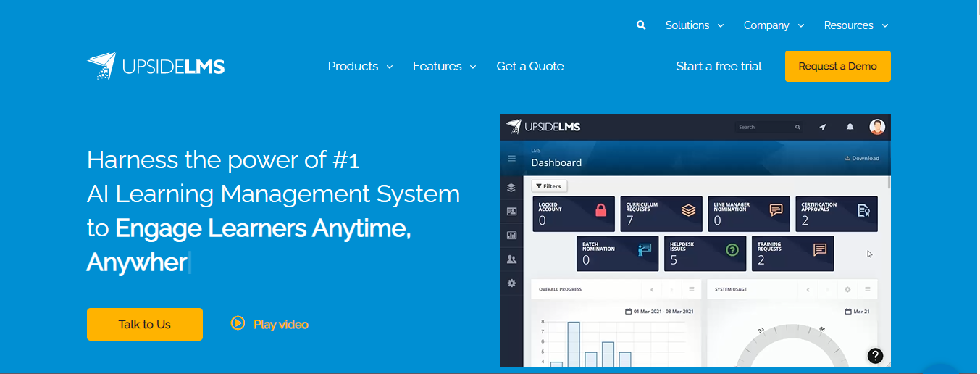Click the Download link in dashboard header

point(862,158)
